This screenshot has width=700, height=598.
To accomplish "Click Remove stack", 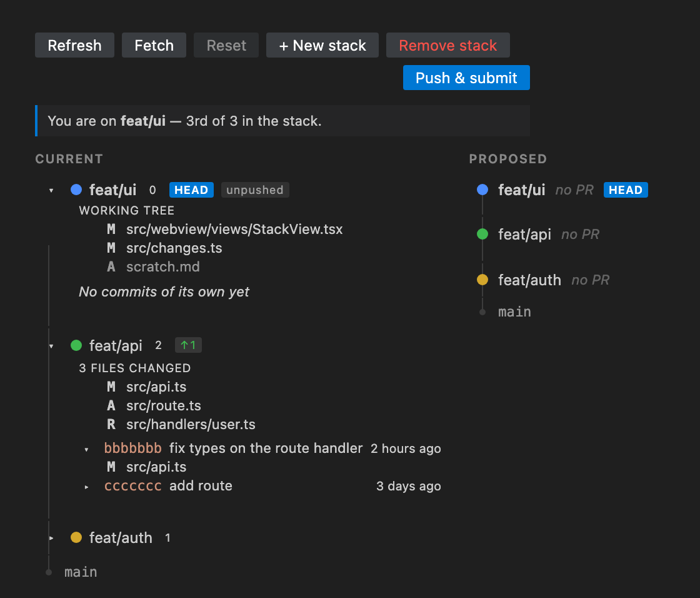I will point(447,45).
